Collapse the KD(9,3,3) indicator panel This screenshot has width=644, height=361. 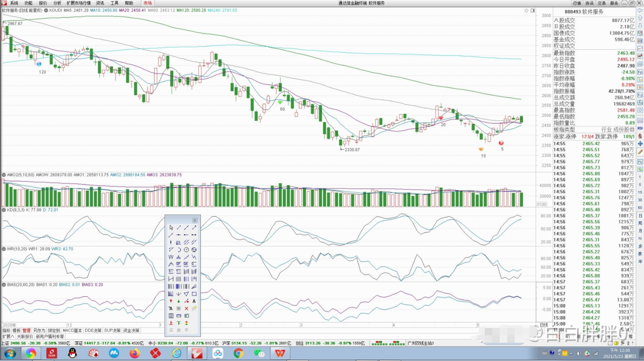pyautogui.click(x=4, y=210)
